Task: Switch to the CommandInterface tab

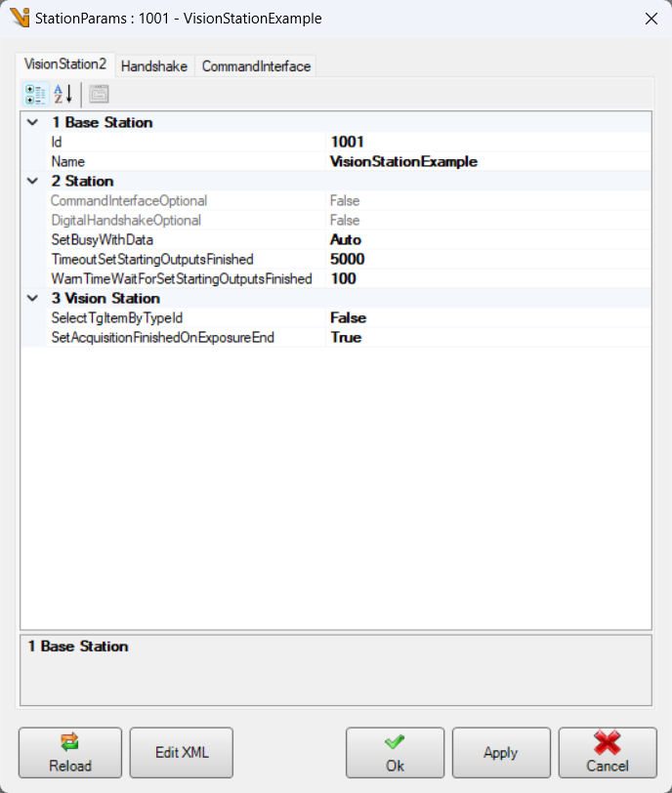Action: 256,66
